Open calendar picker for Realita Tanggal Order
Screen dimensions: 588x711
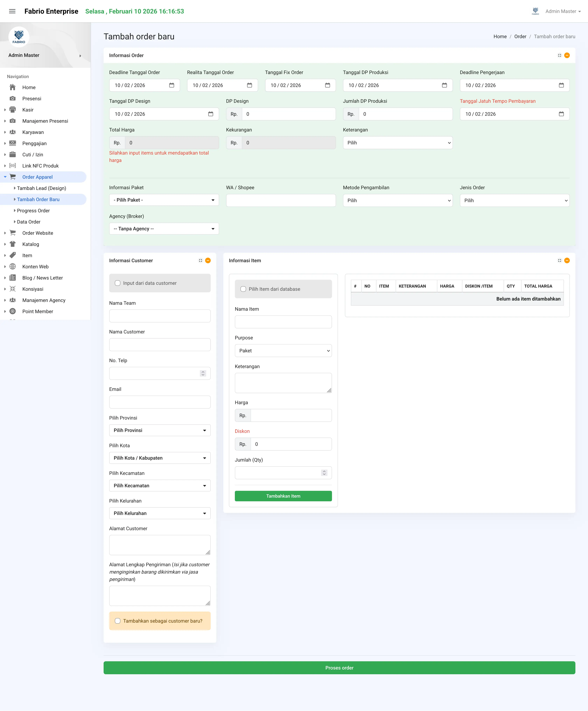(250, 85)
